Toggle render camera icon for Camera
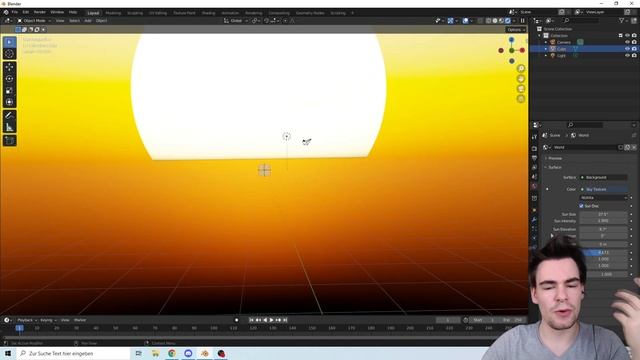The image size is (640, 360). [x=634, y=42]
